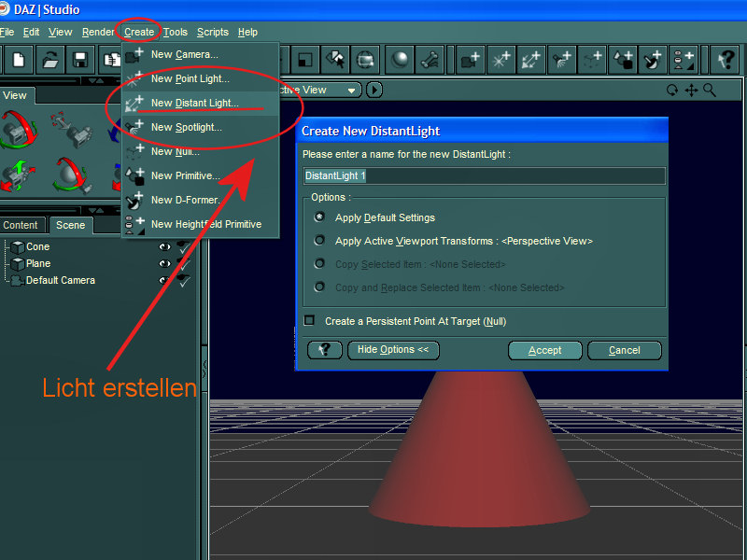
Task: Click the viewport zoom magnifier icon
Action: click(x=710, y=90)
